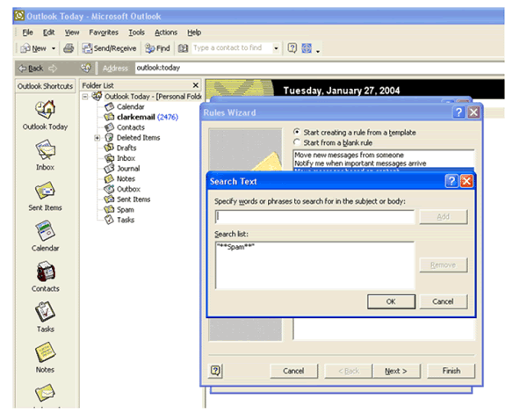This screenshot has height=420, width=527.
Task: Open the New item dropdown arrow
Action: [54, 48]
